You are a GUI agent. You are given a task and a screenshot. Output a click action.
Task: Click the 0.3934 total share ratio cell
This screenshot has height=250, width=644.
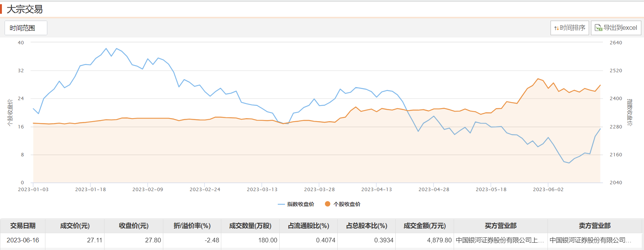[x=366, y=240]
